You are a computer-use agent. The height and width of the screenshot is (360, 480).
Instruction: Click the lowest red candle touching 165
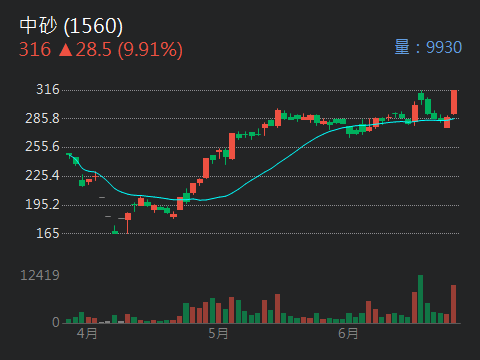click(x=128, y=223)
